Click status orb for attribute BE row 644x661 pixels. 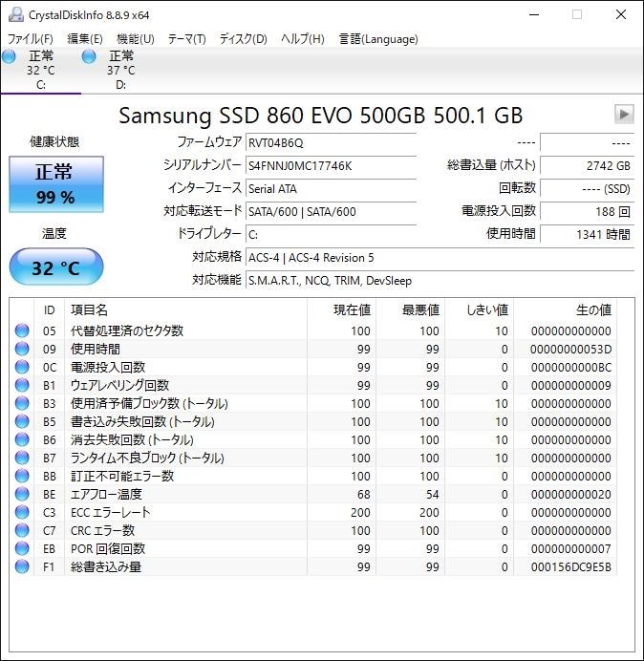click(x=22, y=494)
